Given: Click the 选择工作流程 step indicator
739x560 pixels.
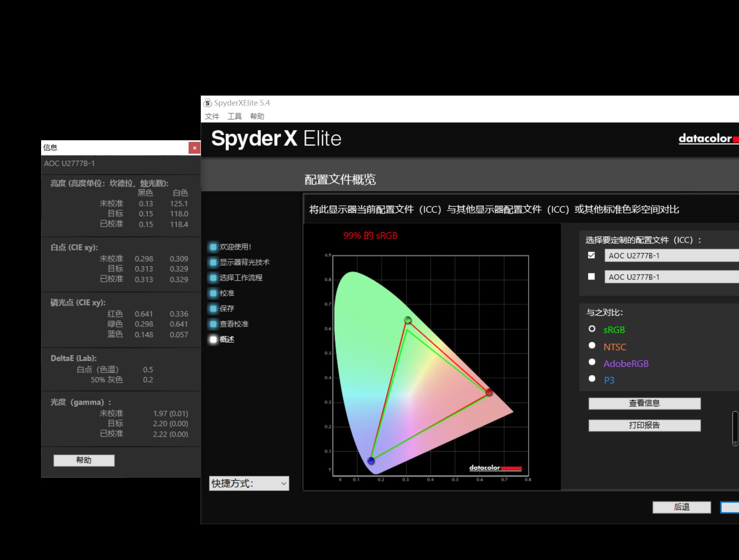Looking at the screenshot, I should pos(213,278).
